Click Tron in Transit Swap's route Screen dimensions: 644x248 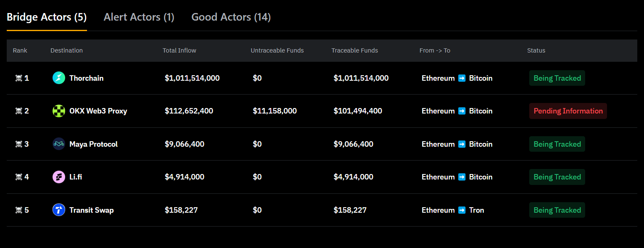(477, 210)
